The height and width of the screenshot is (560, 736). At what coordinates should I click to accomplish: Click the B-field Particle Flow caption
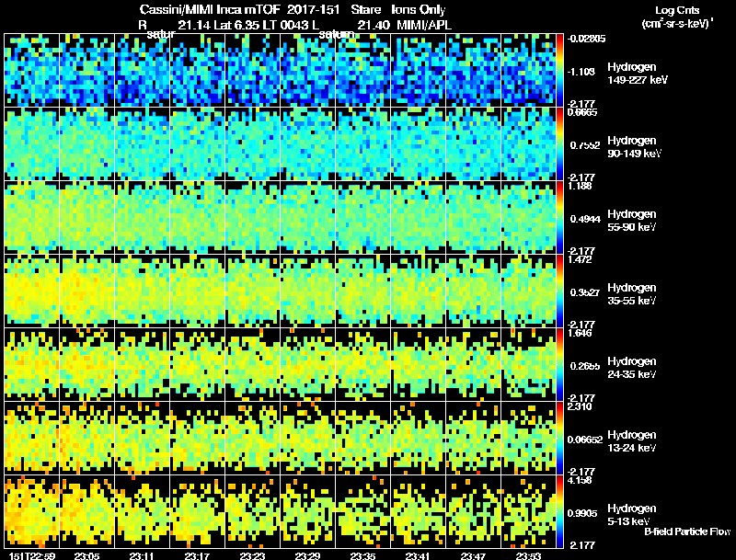(687, 531)
